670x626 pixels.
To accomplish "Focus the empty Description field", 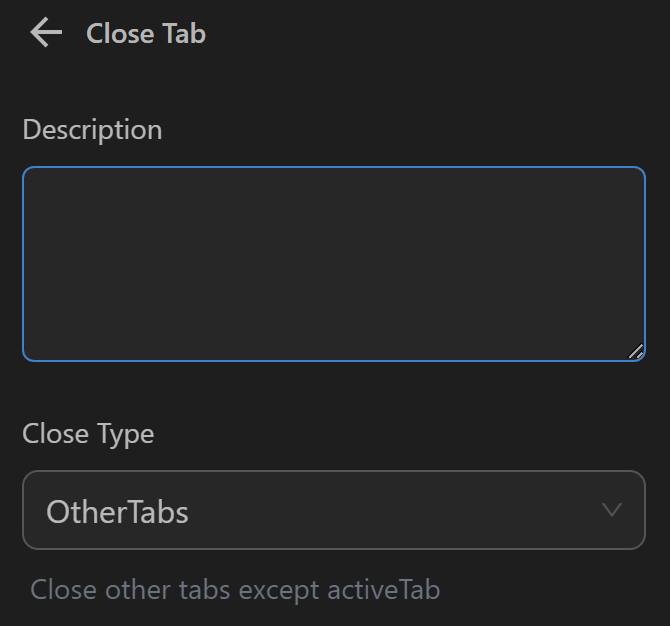I will click(333, 263).
